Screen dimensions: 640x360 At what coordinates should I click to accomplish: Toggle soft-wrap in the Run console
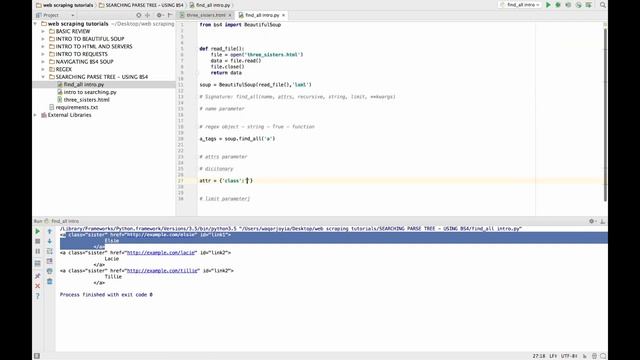point(50,251)
